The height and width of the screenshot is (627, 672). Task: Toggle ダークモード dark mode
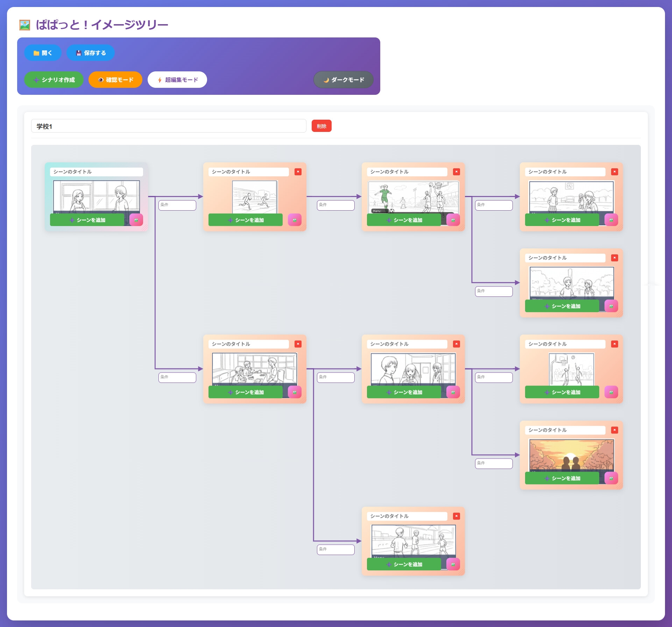click(x=343, y=80)
